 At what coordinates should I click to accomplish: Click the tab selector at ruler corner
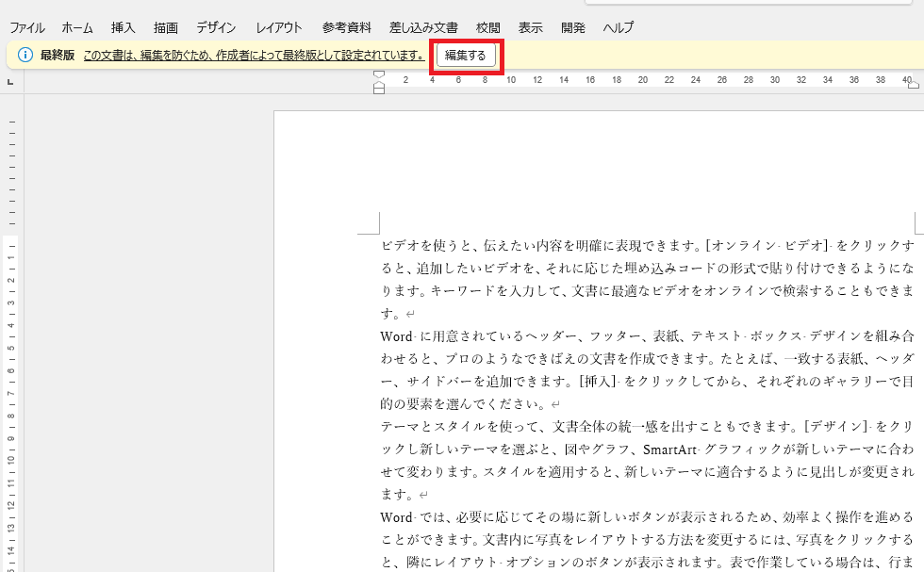click(x=10, y=82)
